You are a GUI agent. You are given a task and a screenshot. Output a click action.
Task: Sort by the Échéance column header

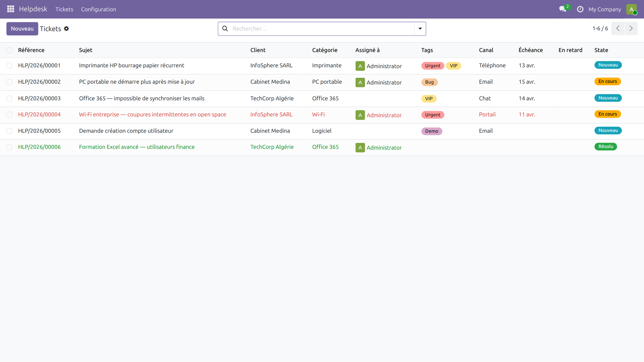[530, 50]
